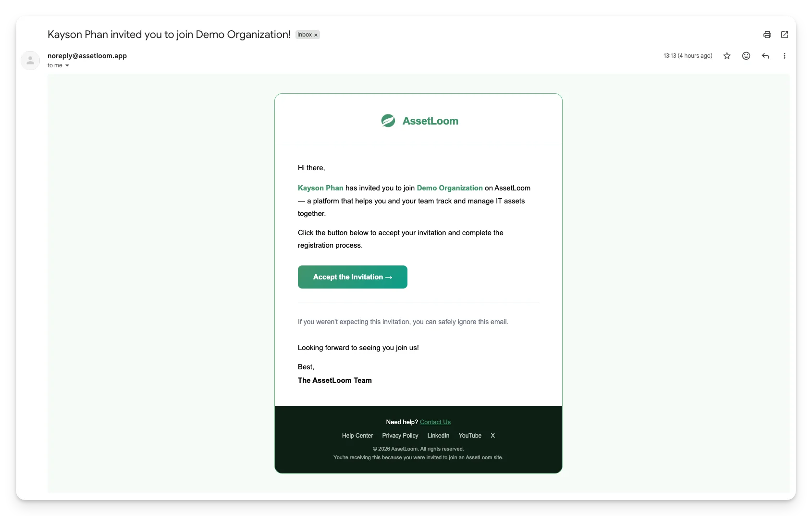Screen dimensions: 812x516
Task: Open the Privacy Policy link
Action: tap(400, 436)
